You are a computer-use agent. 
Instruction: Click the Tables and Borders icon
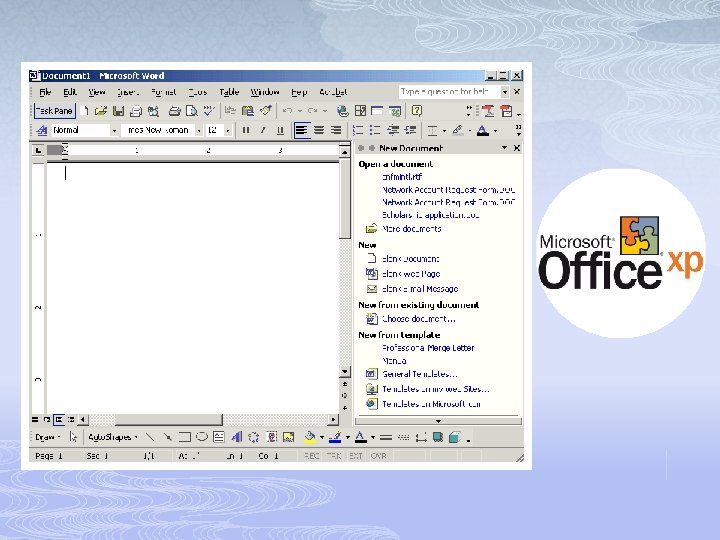[361, 111]
